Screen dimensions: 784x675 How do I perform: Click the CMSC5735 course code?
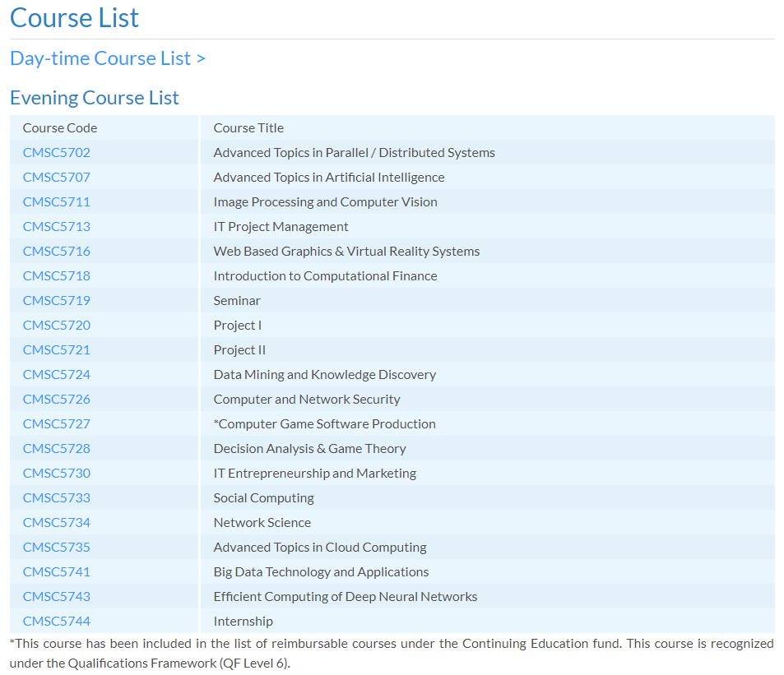tap(57, 547)
